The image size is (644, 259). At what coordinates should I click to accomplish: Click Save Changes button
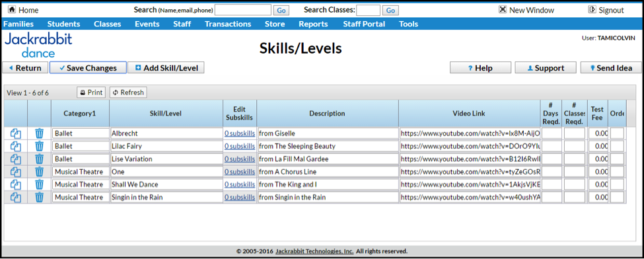tap(88, 68)
